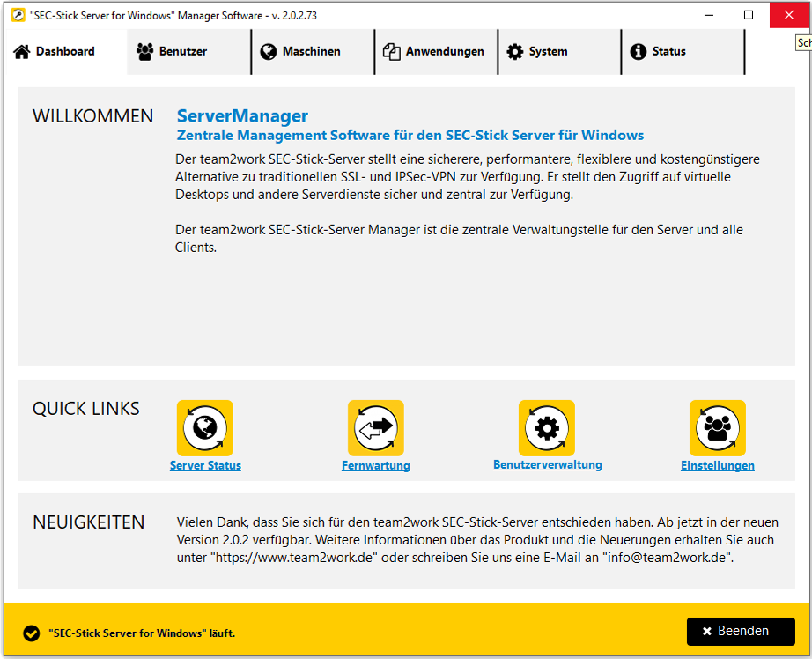Maximize the Manager Software window

tap(749, 15)
